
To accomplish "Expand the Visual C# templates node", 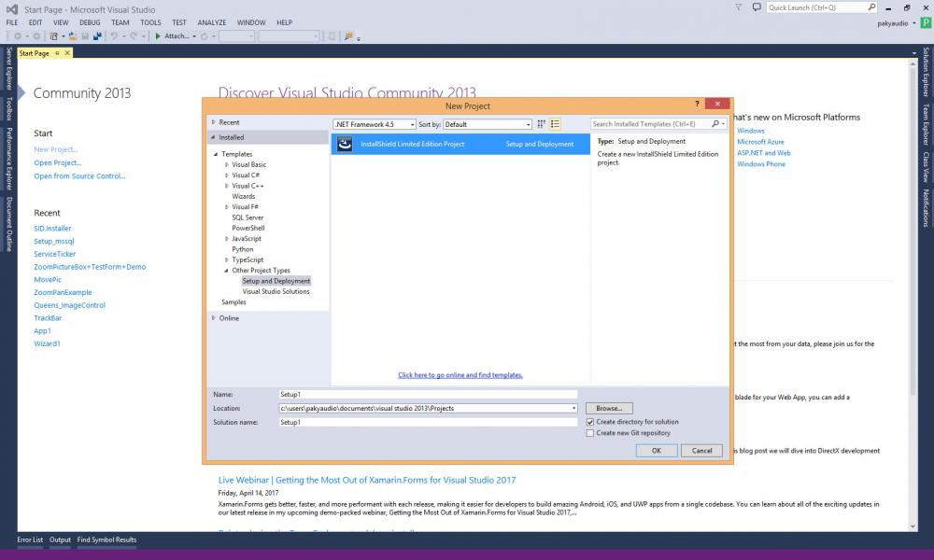I will (227, 175).
